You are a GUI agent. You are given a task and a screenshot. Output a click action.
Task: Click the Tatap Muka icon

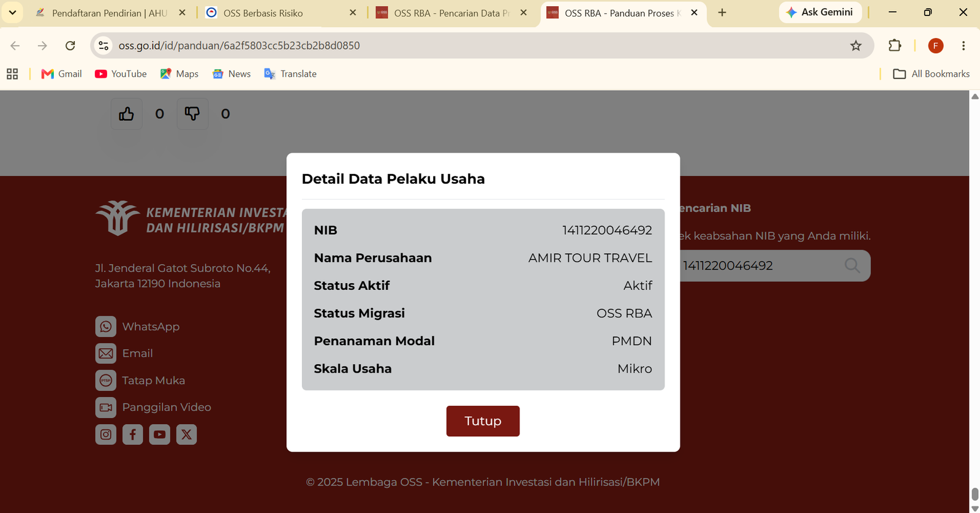click(x=106, y=381)
